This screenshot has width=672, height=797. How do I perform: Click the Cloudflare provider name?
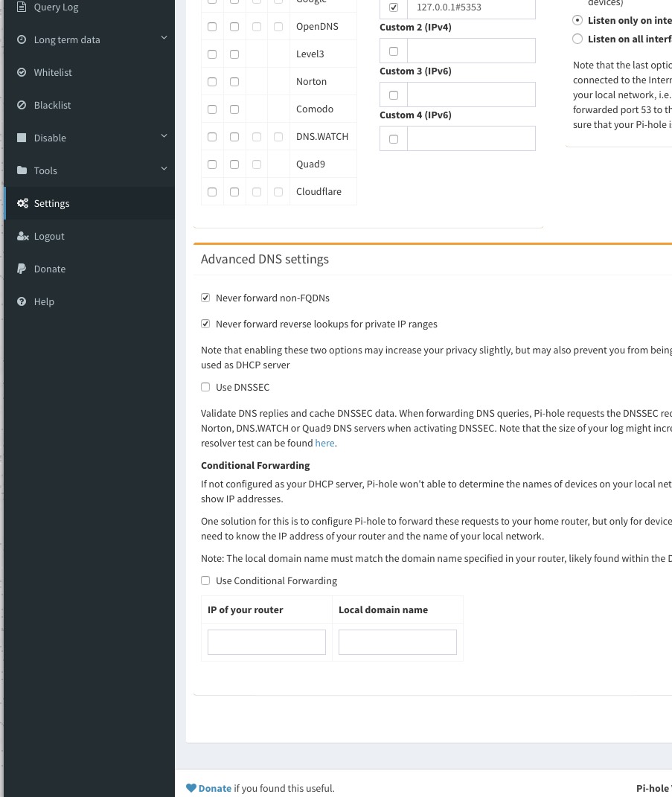point(319,192)
